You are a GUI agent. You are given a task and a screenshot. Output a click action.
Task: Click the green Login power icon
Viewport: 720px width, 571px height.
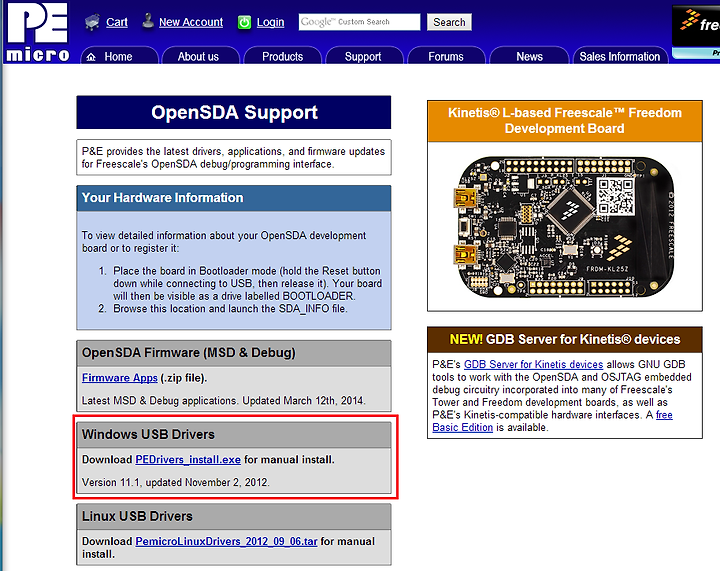pos(244,22)
